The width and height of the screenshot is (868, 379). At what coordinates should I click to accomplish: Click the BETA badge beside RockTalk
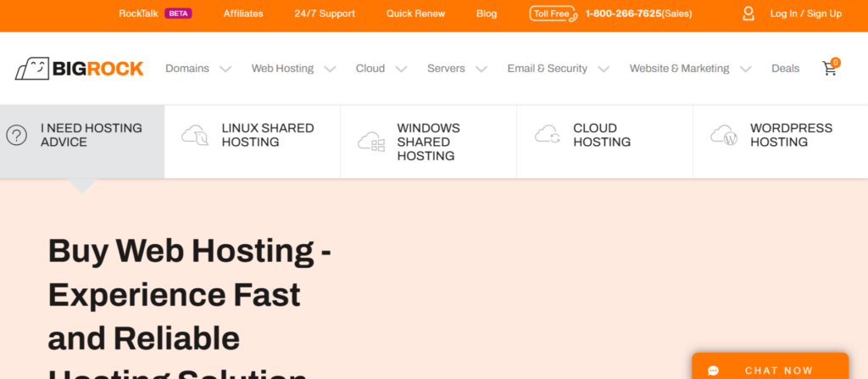pyautogui.click(x=178, y=14)
